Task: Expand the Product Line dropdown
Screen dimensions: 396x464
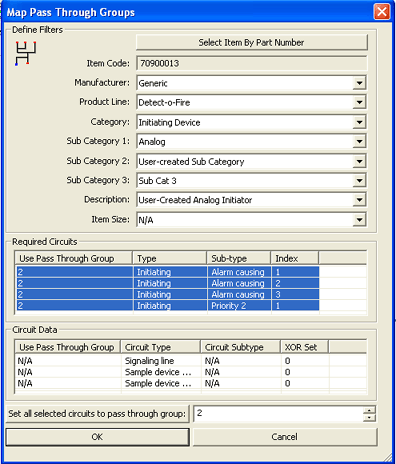Action: coord(359,102)
